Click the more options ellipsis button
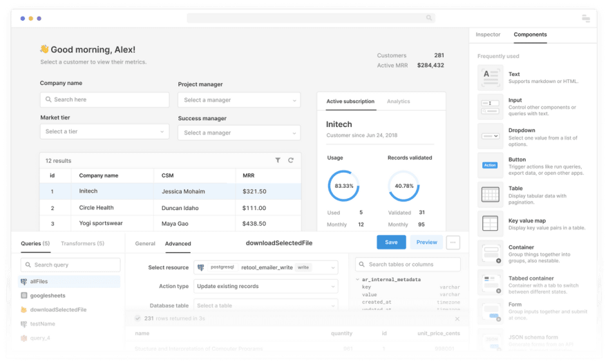 coord(453,242)
